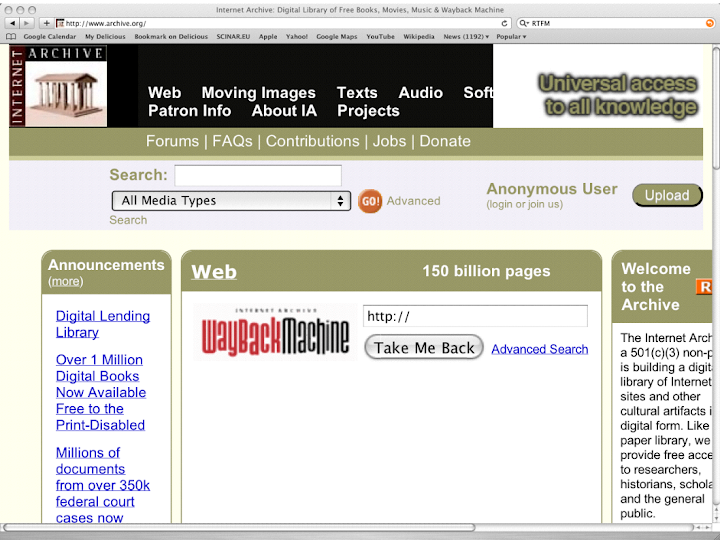Image resolution: width=720 pixels, height=540 pixels.
Task: Expand the News (1192) bookmarks folder
Action: (x=466, y=36)
